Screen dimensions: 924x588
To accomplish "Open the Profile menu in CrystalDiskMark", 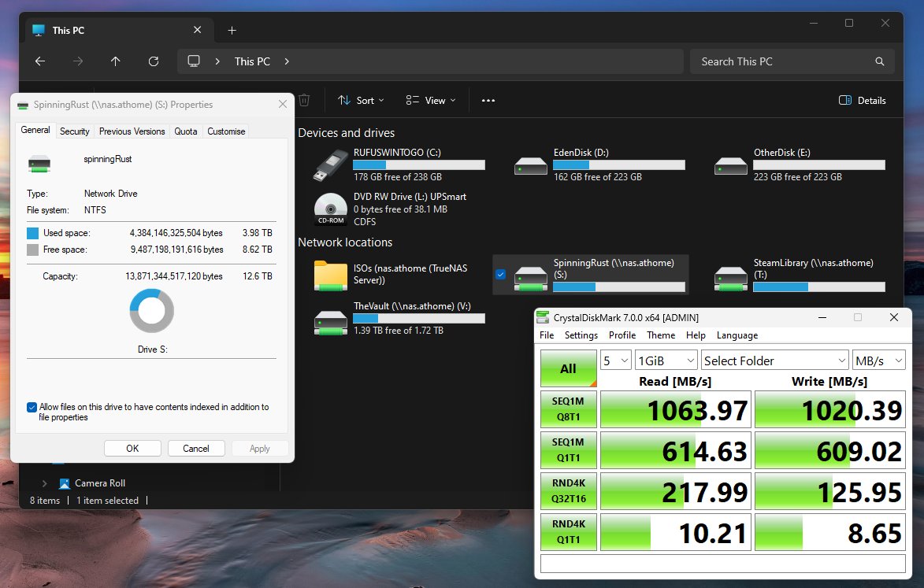I will pos(622,335).
